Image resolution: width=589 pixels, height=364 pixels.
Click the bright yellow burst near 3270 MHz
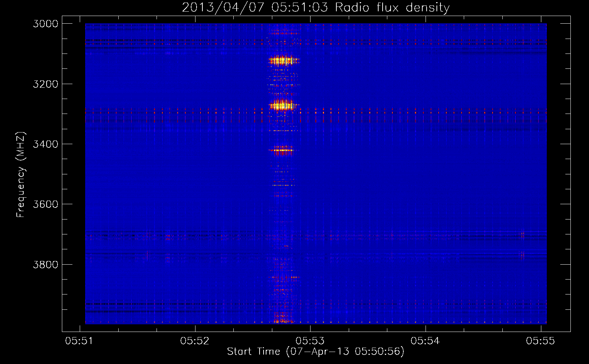click(x=284, y=105)
